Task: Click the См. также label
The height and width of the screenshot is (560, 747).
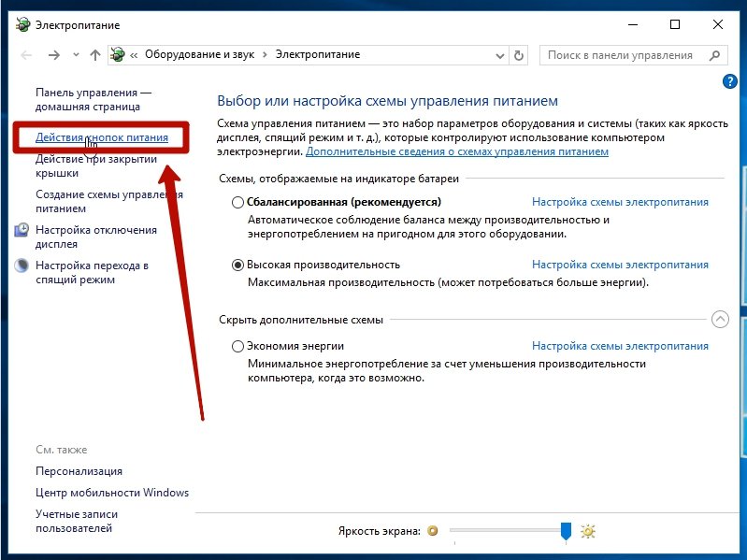Action: 62,450
